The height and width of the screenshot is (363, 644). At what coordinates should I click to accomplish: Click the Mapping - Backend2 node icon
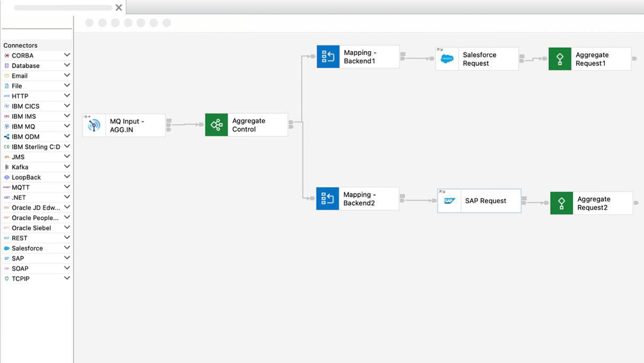point(328,198)
